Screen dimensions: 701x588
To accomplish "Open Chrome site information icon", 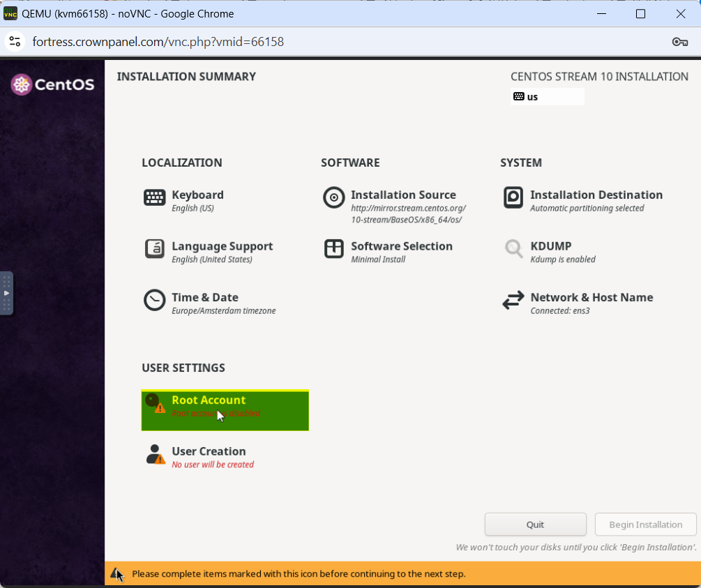I will pyautogui.click(x=15, y=42).
